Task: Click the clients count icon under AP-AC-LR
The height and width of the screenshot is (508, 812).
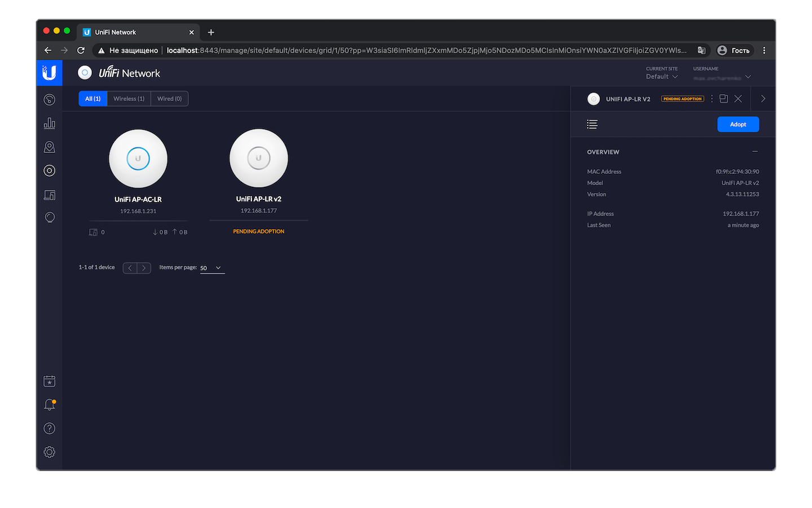Action: coord(94,232)
